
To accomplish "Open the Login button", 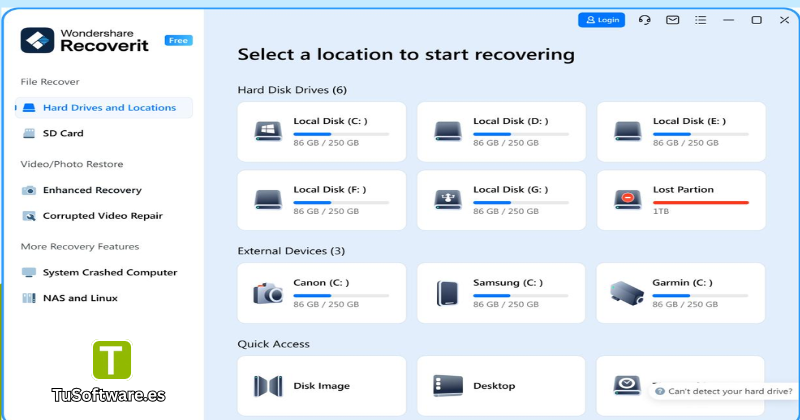I will pos(601,20).
